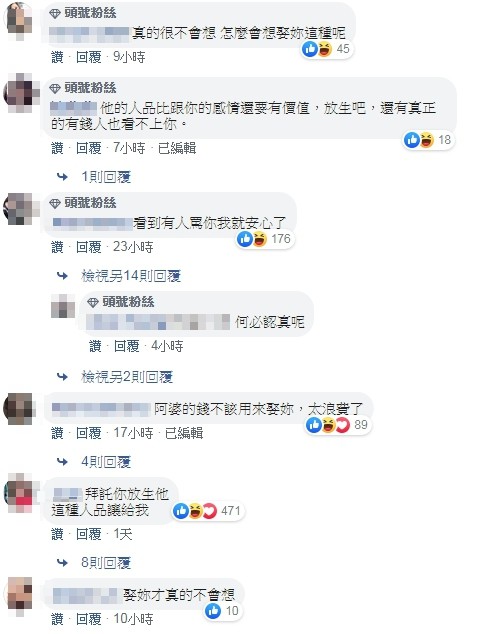Like the comment posted 9小時 ago
This screenshot has width=478, height=634.
pos(57,57)
